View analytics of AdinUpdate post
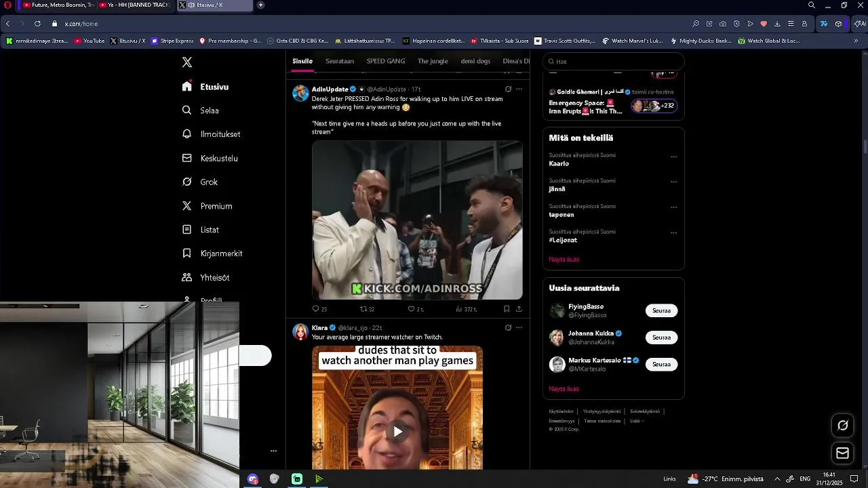This screenshot has width=868, height=488. tap(467, 309)
